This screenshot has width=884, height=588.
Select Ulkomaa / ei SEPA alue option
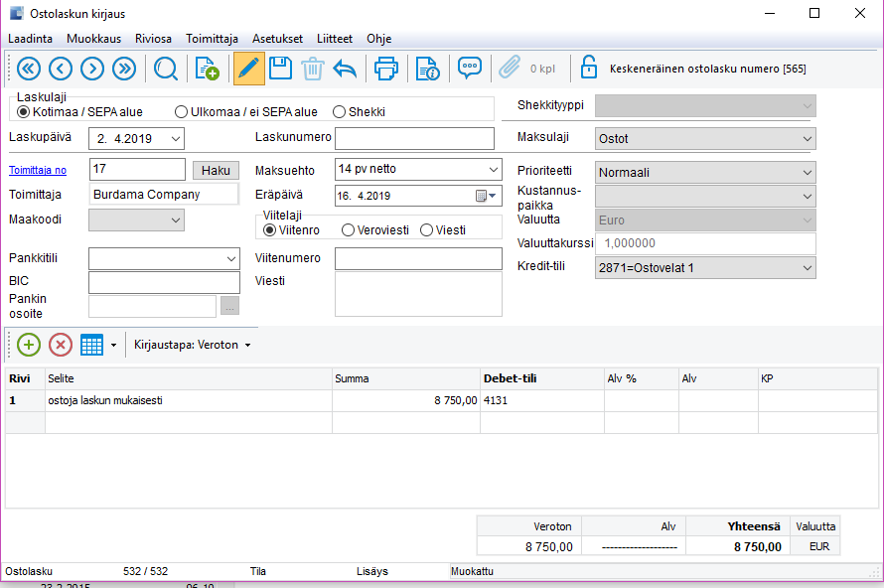(182, 112)
